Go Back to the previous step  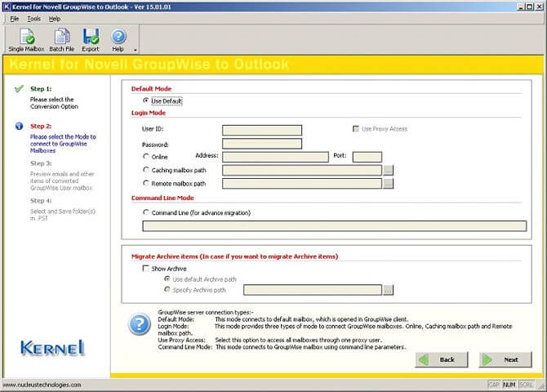(x=442, y=359)
